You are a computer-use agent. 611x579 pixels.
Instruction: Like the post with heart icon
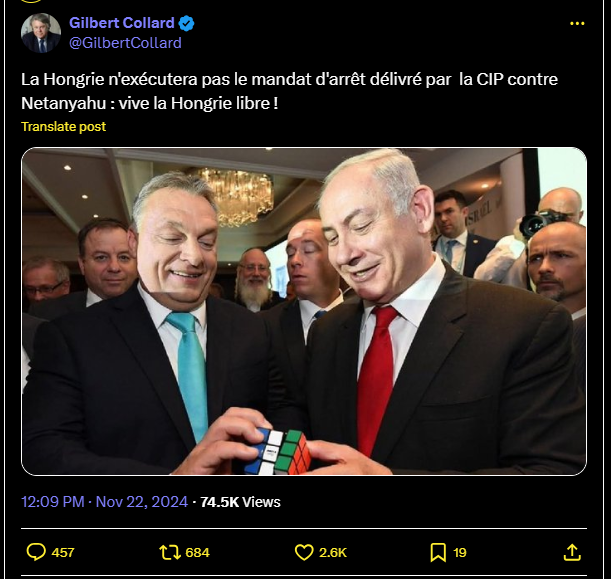(304, 552)
